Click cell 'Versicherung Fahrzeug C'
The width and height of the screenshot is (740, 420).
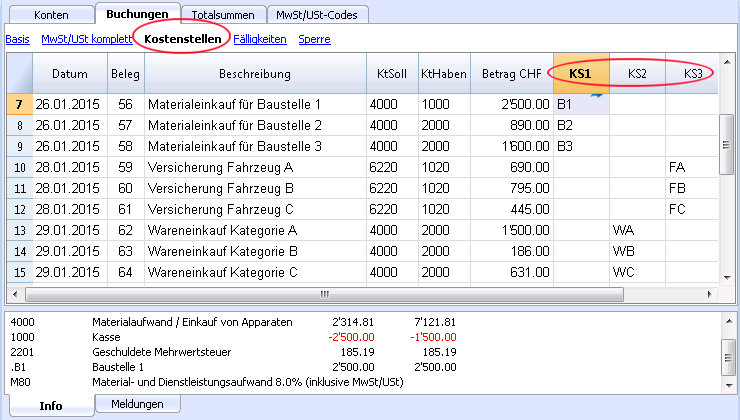coord(255,209)
